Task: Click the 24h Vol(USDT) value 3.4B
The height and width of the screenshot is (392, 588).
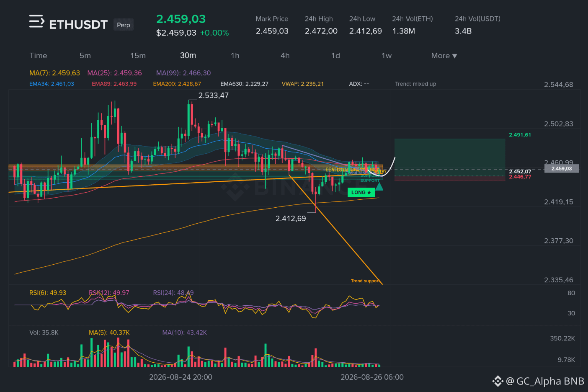Action: pyautogui.click(x=463, y=31)
